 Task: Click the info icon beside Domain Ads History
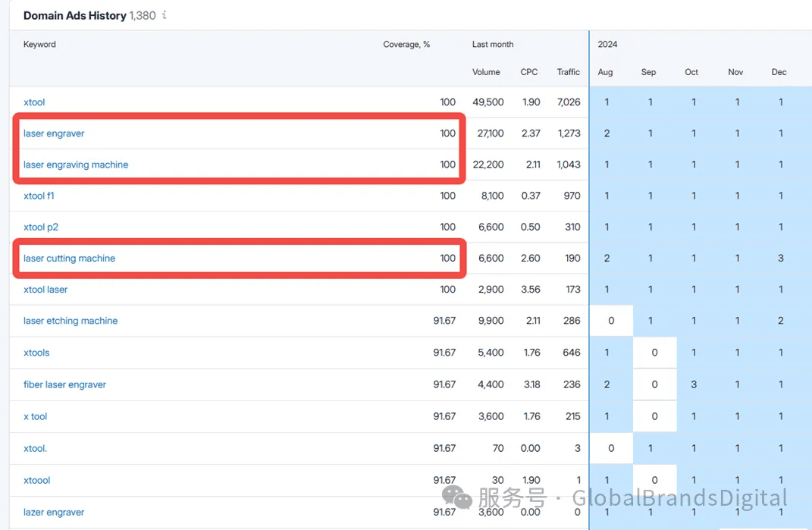tap(165, 15)
